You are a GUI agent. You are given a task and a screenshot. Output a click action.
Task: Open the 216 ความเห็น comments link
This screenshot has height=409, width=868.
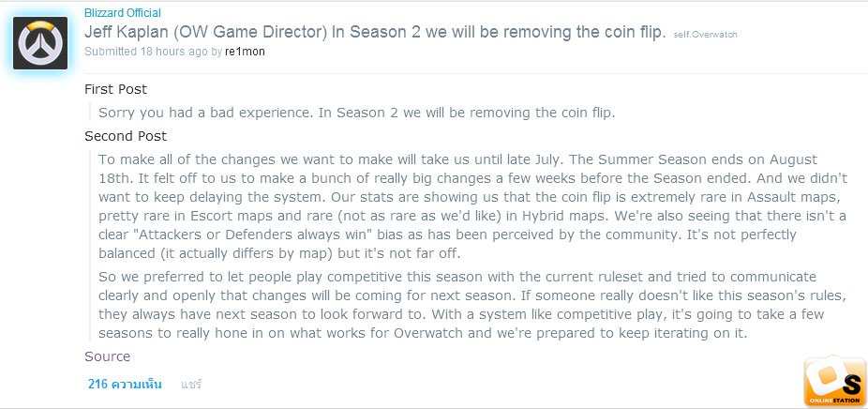coord(125,384)
